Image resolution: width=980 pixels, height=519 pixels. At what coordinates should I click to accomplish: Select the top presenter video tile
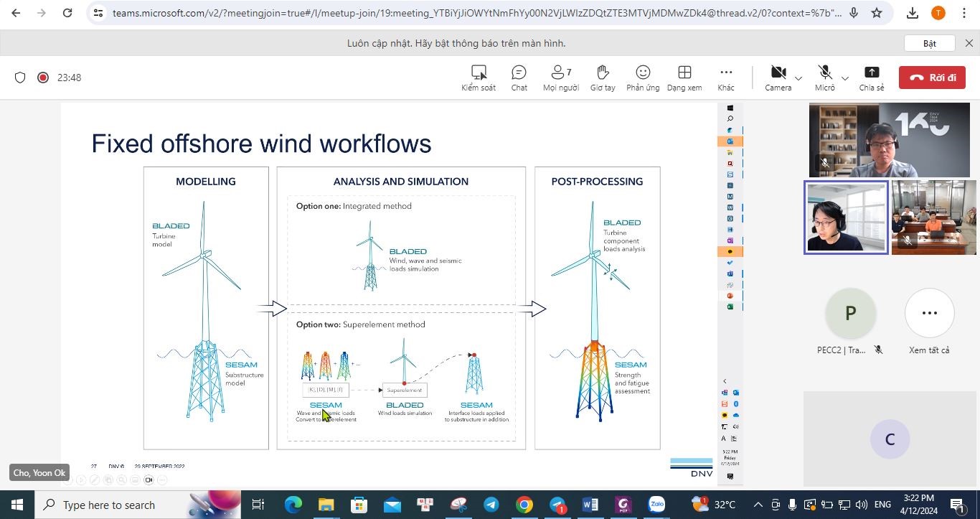(889, 140)
